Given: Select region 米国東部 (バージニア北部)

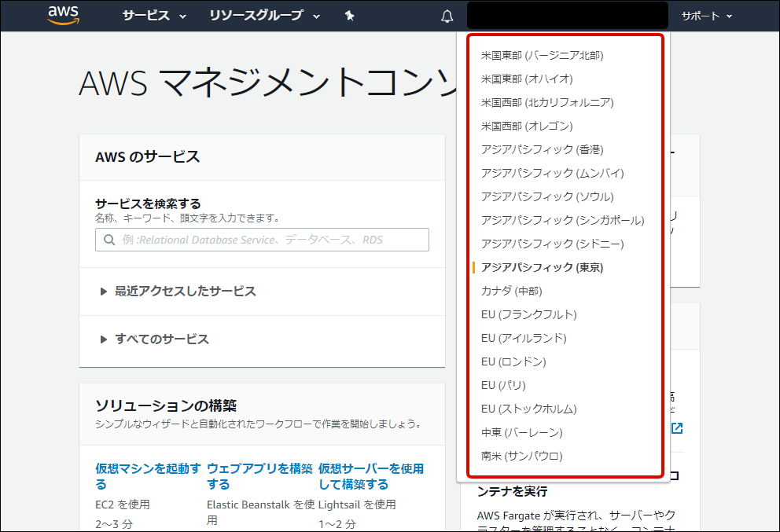Looking at the screenshot, I should click(x=542, y=55).
